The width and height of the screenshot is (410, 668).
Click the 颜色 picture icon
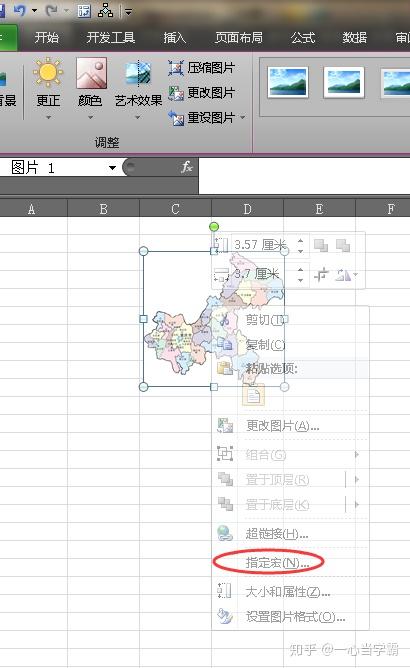pyautogui.click(x=91, y=72)
